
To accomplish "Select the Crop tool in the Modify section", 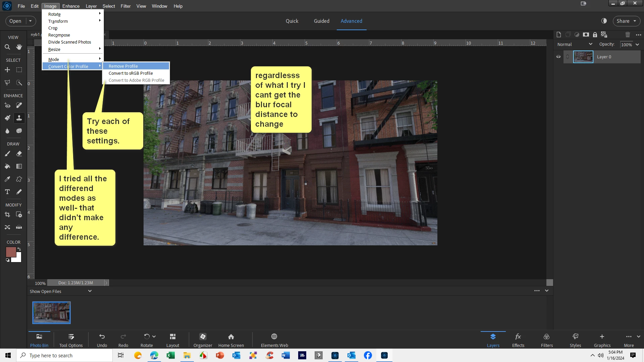I will click(x=7, y=215).
